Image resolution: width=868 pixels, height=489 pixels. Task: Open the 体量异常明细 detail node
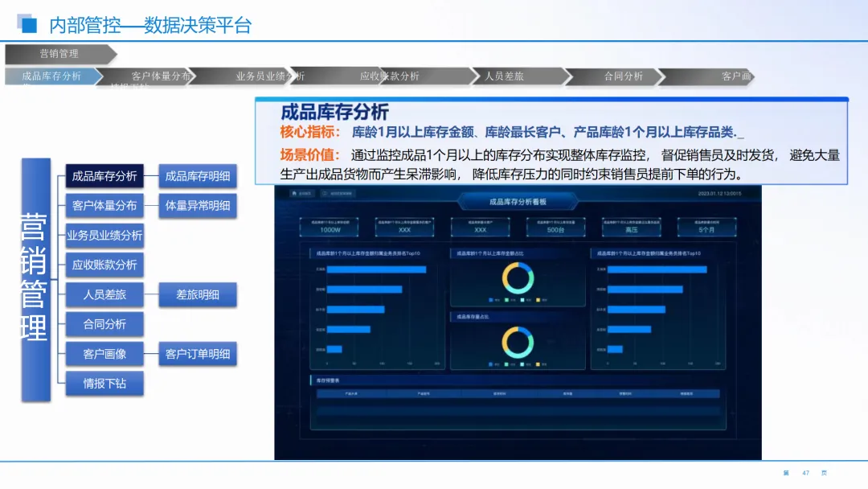point(198,205)
